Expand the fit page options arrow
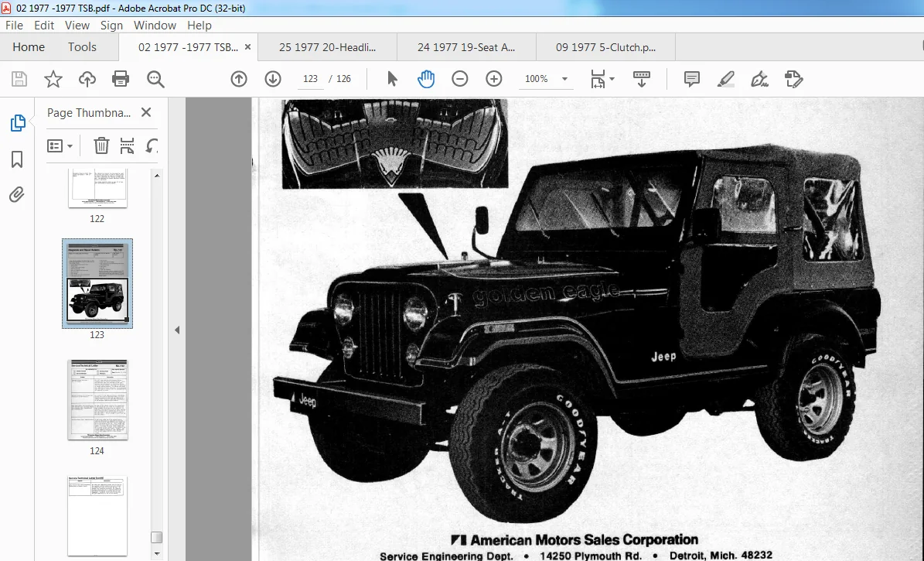The height and width of the screenshot is (561, 924). tap(612, 78)
